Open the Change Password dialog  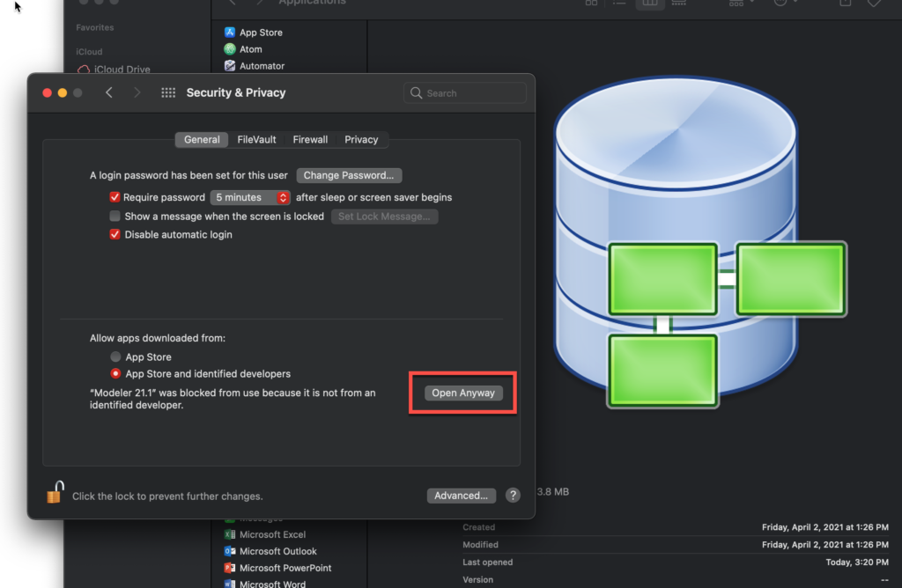[349, 175]
